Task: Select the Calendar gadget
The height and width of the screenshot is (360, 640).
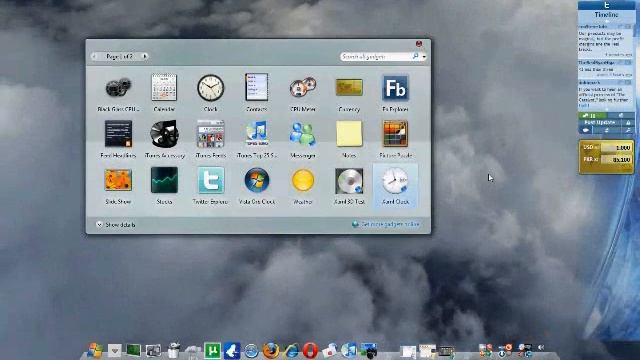Action: (x=164, y=93)
